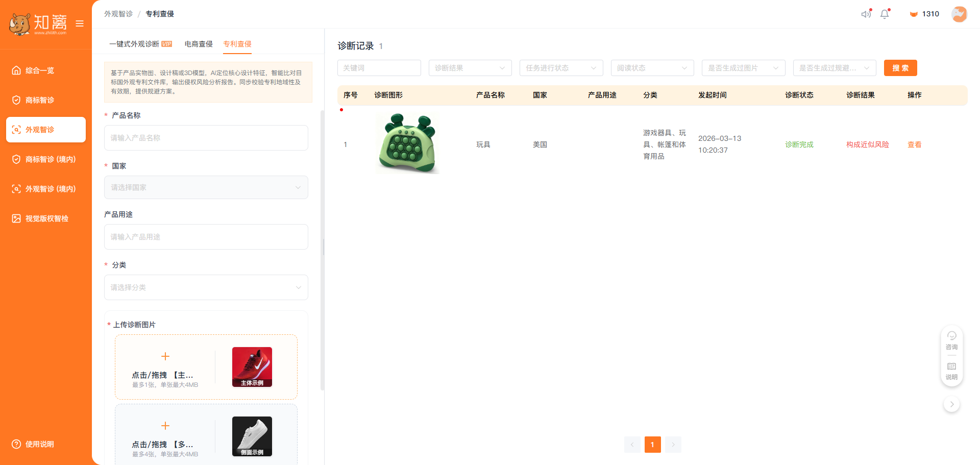Switch to the 一键式外观诊断 tab
Image resolution: width=980 pixels, height=465 pixels.
pos(140,44)
